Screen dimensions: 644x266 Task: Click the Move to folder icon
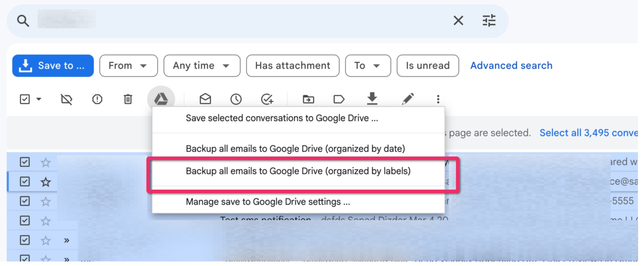click(x=308, y=99)
